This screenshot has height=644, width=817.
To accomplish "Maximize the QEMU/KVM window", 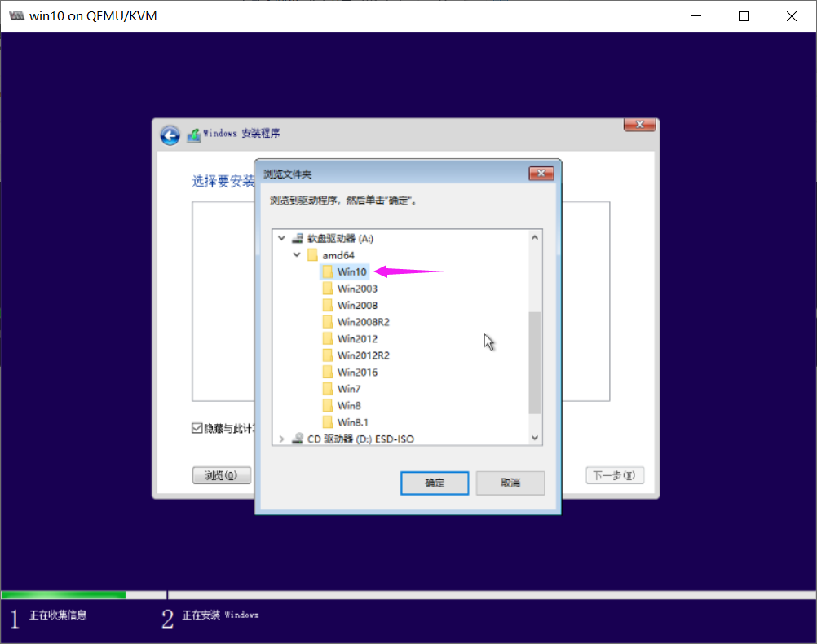I will (x=744, y=16).
